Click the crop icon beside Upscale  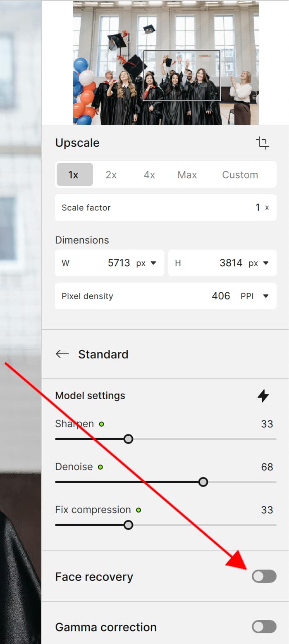pyautogui.click(x=263, y=143)
